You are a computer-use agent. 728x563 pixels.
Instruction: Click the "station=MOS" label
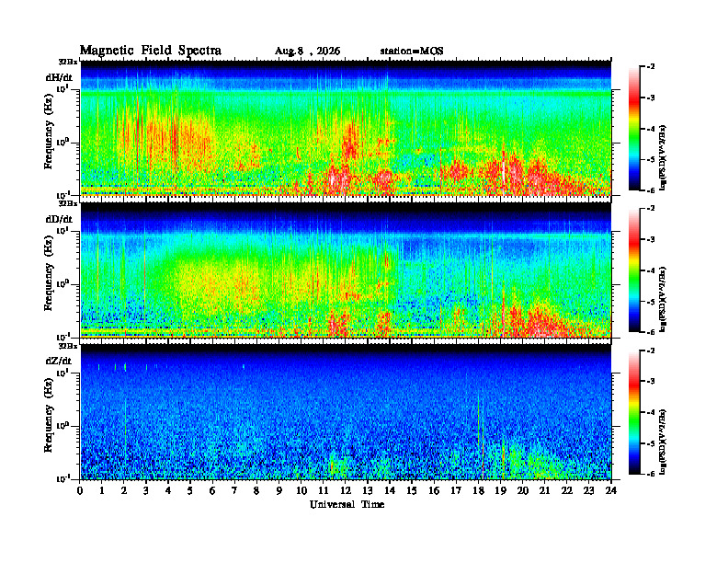[x=412, y=52]
